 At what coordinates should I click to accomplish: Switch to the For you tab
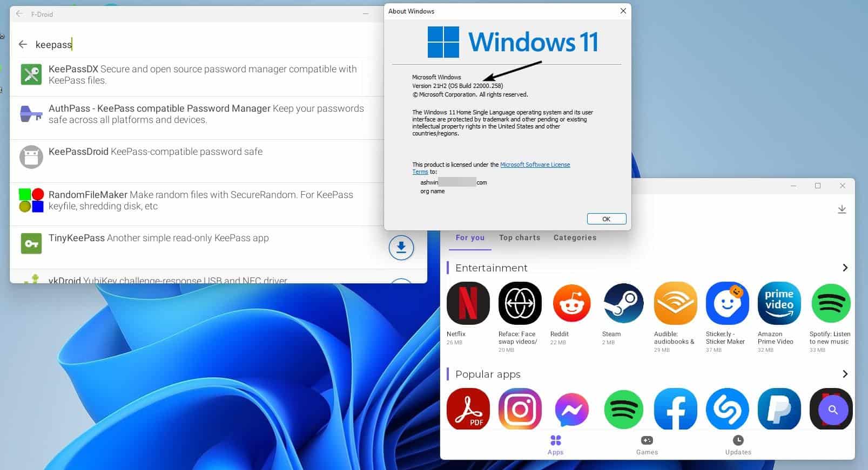pyautogui.click(x=470, y=237)
